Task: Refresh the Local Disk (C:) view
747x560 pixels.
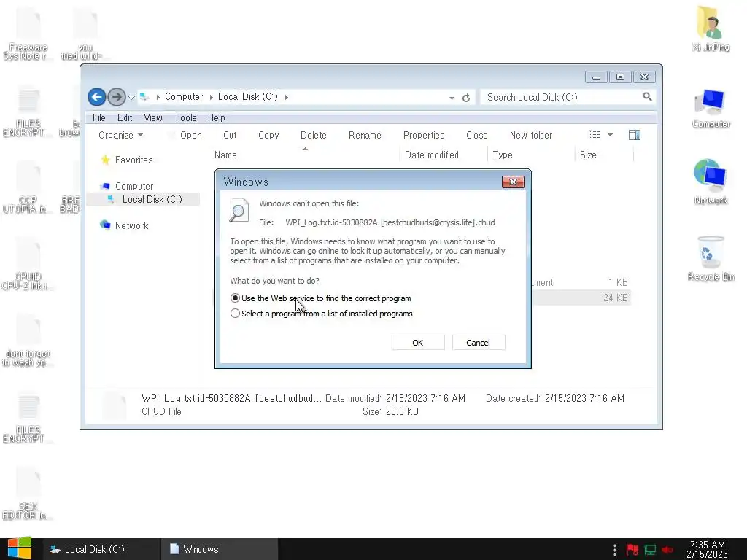Action: [x=466, y=98]
